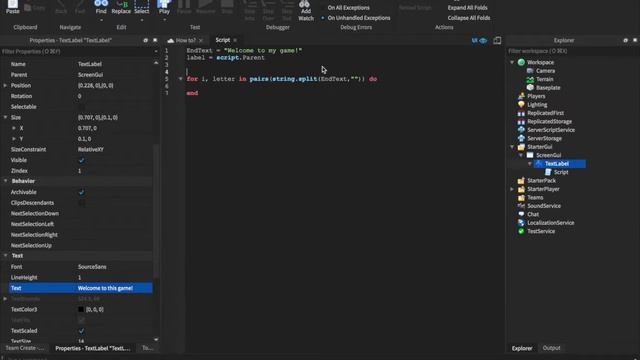
Task: Select Baseplate in Explorer
Action: click(x=548, y=88)
